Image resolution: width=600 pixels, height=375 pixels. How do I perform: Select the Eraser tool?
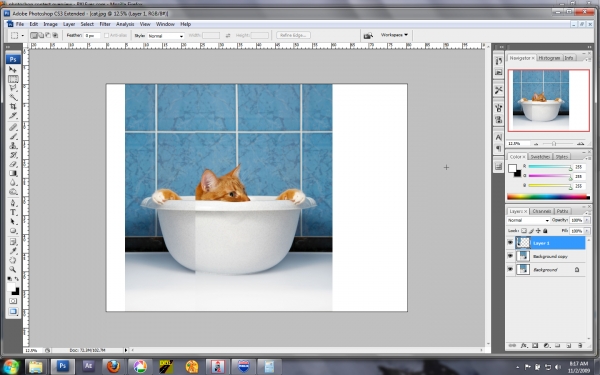point(13,164)
